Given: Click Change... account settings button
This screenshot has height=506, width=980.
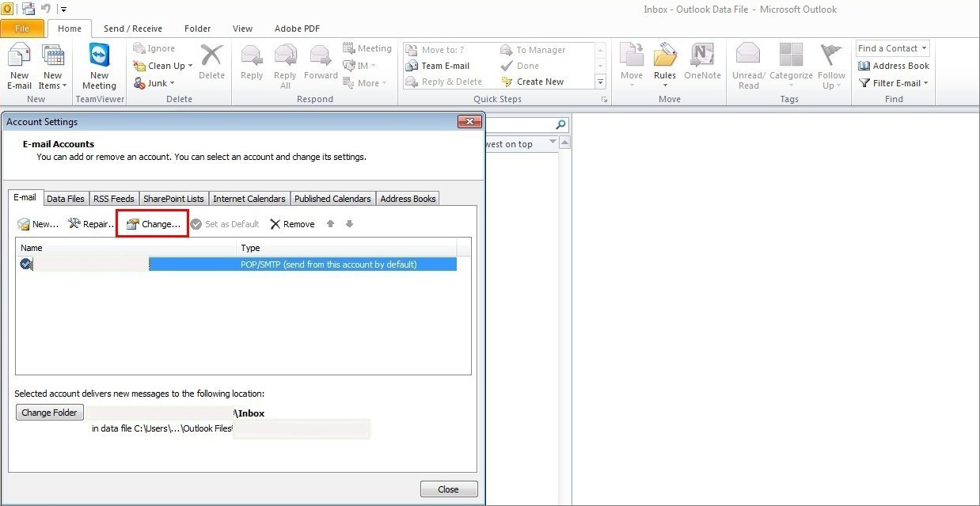Looking at the screenshot, I should [x=153, y=224].
